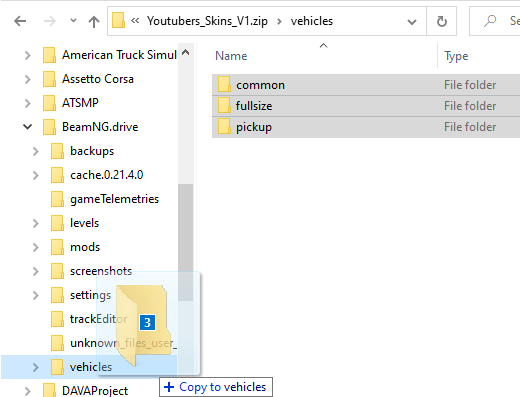Image resolution: width=520 pixels, height=397 pixels.
Task: Collapse the BeamNG.drive tree node
Action: click(28, 127)
